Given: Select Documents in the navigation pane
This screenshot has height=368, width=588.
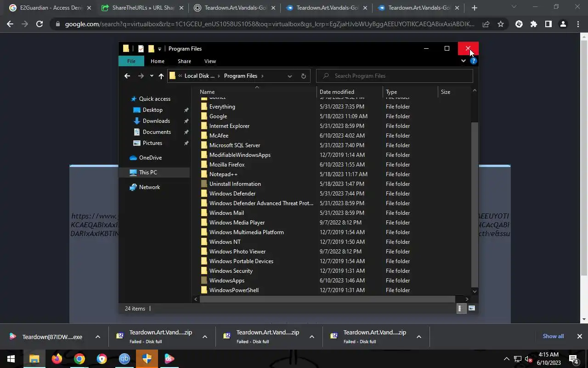Looking at the screenshot, I should [x=157, y=132].
